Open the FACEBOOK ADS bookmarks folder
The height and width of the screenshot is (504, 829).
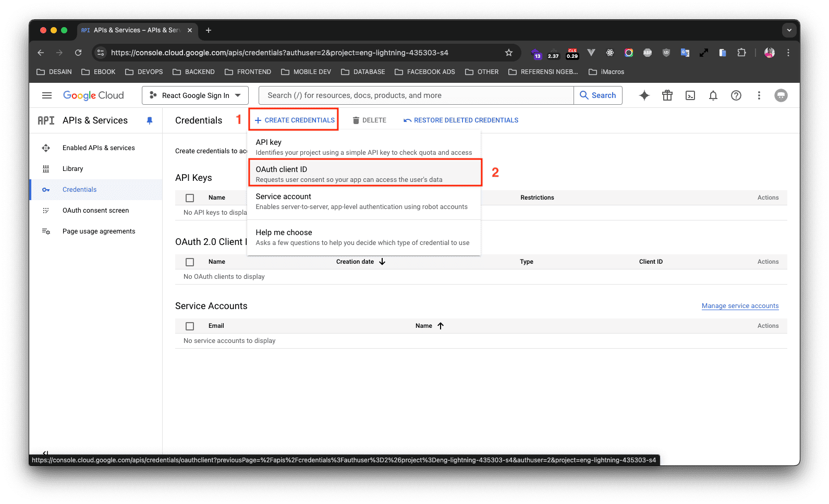[424, 72]
